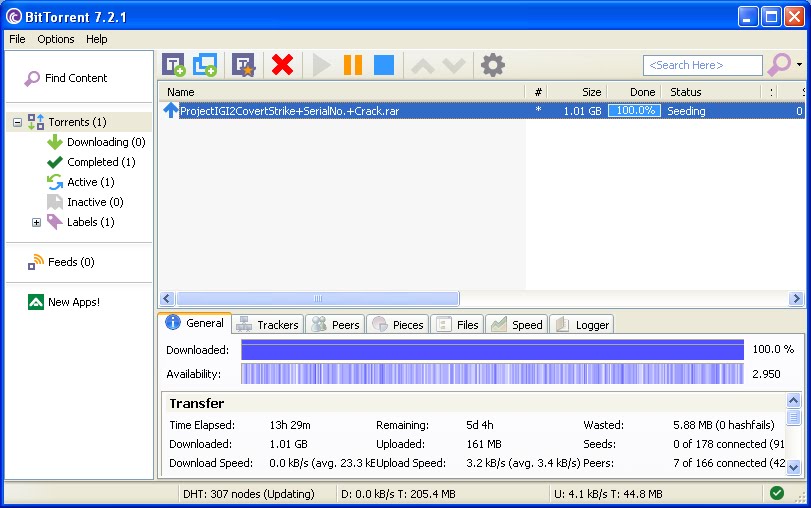Open the search provider dropdown arrow

pos(800,65)
